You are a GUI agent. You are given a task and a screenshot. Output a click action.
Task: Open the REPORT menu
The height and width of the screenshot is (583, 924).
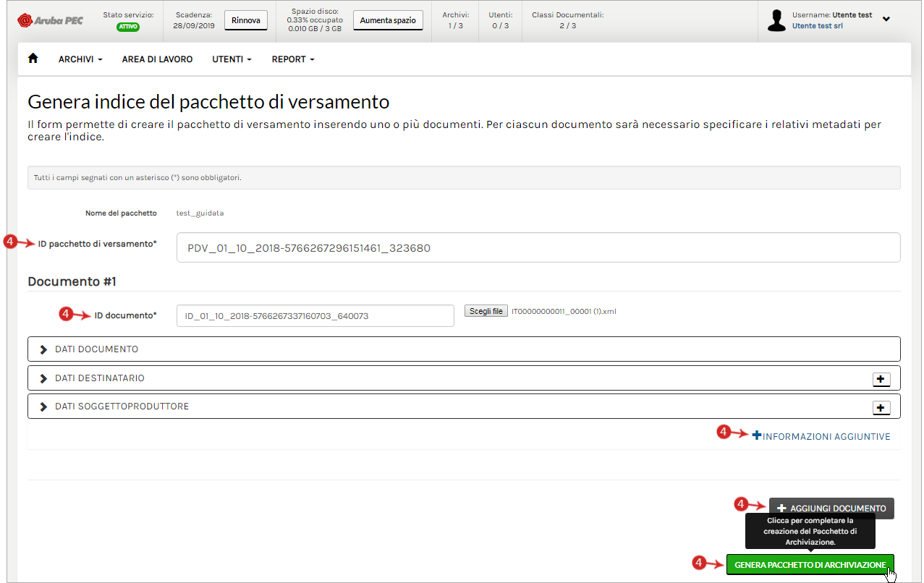click(x=293, y=59)
